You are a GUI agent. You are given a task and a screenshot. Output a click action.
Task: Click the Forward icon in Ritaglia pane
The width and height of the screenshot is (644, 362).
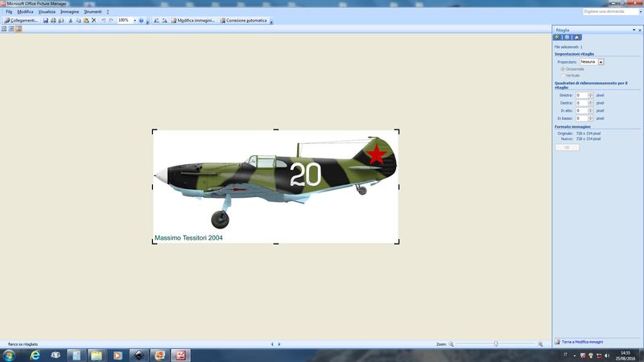click(x=568, y=37)
